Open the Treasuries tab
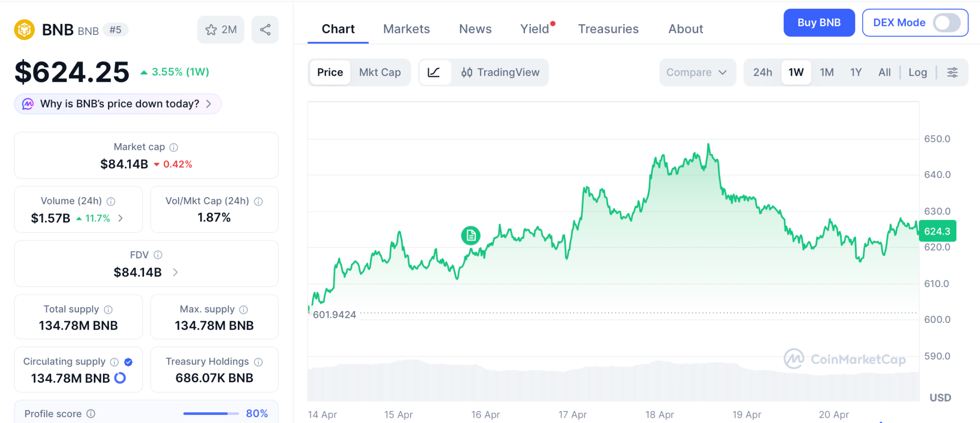Viewport: 980px width, 423px height. point(608,29)
